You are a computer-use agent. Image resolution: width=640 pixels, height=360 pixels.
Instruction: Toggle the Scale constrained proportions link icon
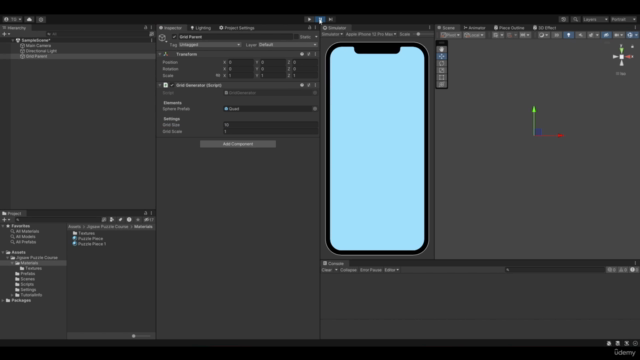pos(218,76)
